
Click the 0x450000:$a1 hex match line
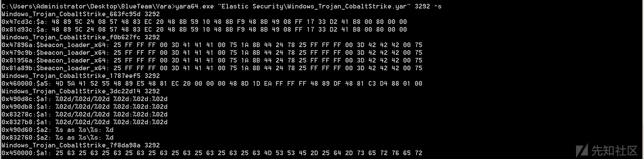212,153
